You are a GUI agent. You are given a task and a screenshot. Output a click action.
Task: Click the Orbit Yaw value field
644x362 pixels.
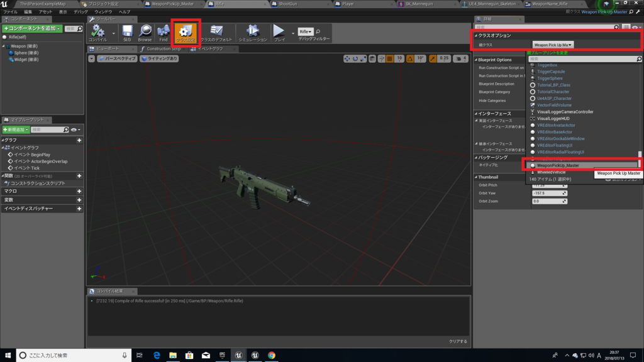point(550,194)
